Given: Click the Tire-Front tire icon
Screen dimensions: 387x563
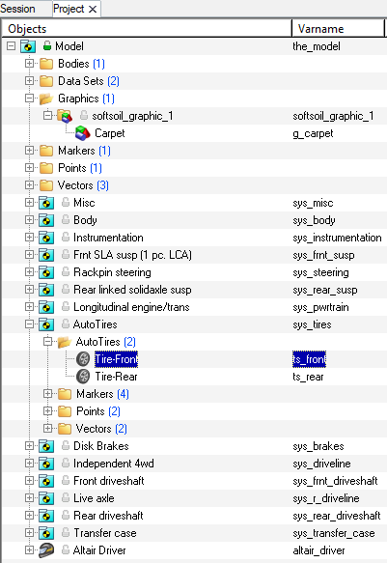Looking at the screenshot, I should coord(83,359).
